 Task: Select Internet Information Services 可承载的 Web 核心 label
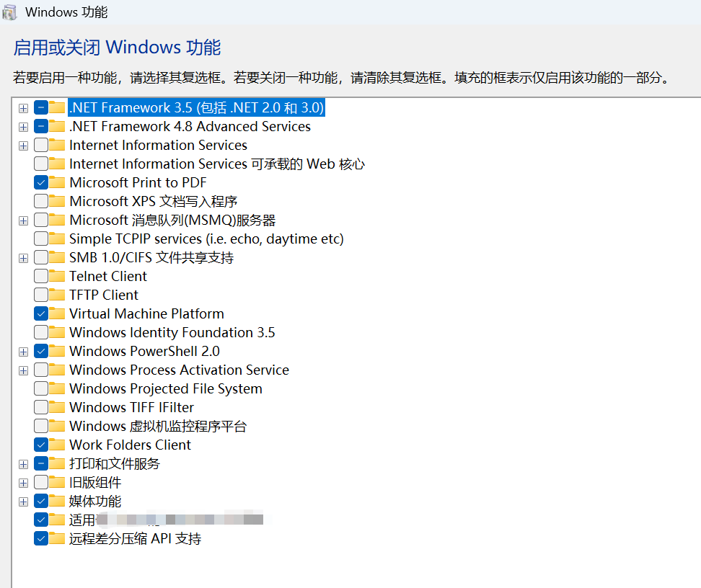pos(217,164)
